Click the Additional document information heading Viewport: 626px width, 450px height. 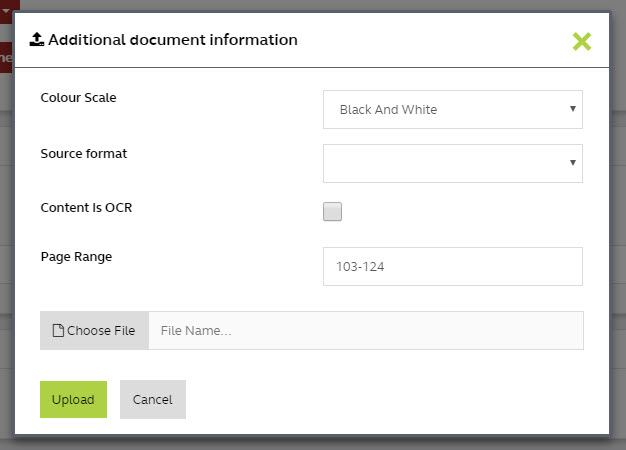point(172,40)
